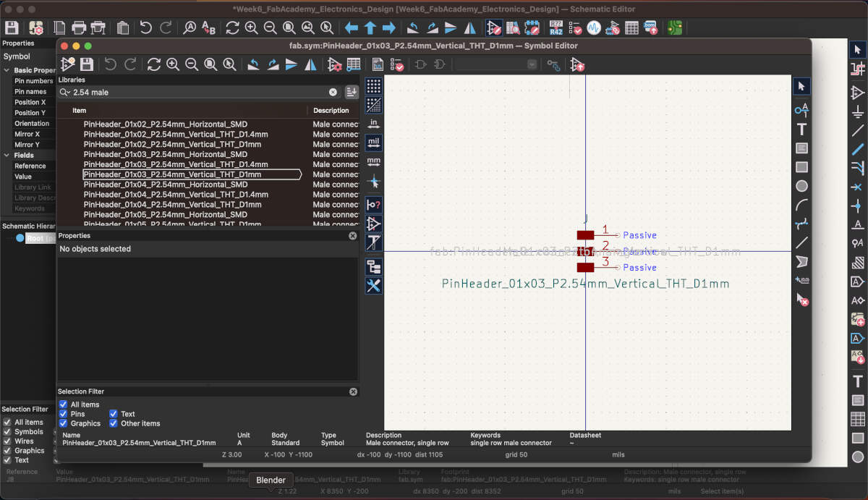Toggle grid display in Symbol Editor
Viewport: 868px width, 500px height.
374,86
